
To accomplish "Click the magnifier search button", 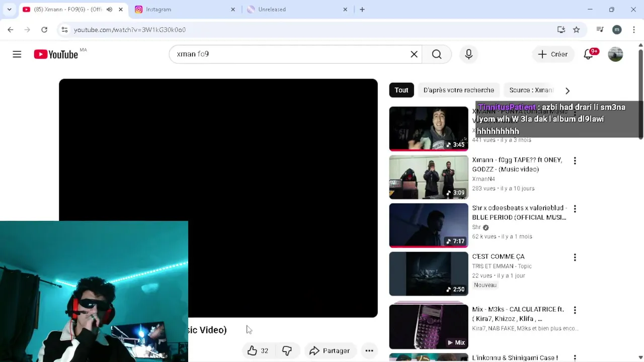I will (x=437, y=54).
